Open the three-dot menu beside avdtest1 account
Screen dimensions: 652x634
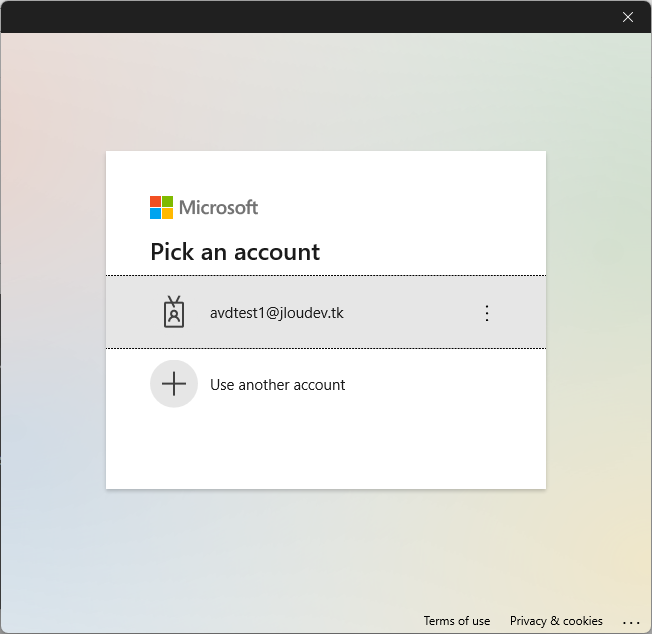coord(487,313)
